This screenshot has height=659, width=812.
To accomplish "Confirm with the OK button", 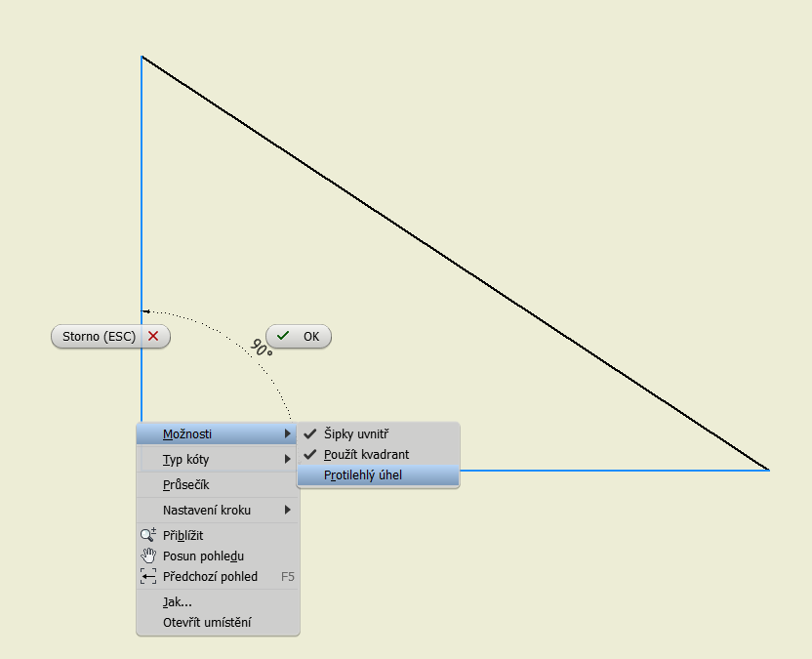I will (299, 336).
